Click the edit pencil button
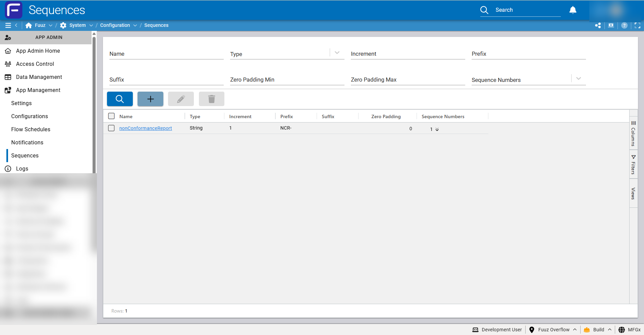The height and width of the screenshot is (335, 644). 181,99
